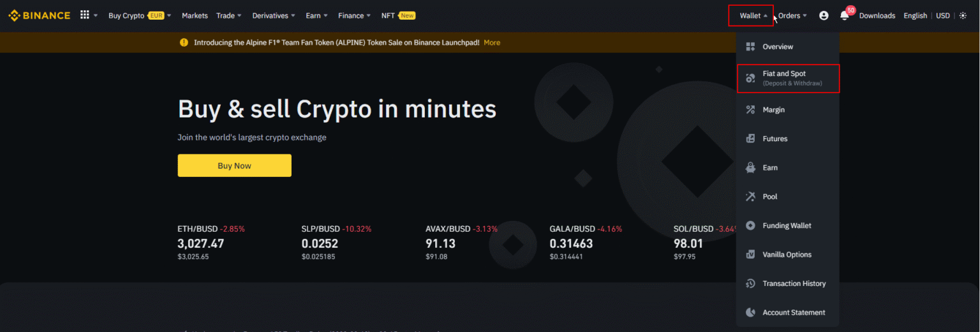Open Funding Wallet menu entry
The image size is (980, 332).
787,225
